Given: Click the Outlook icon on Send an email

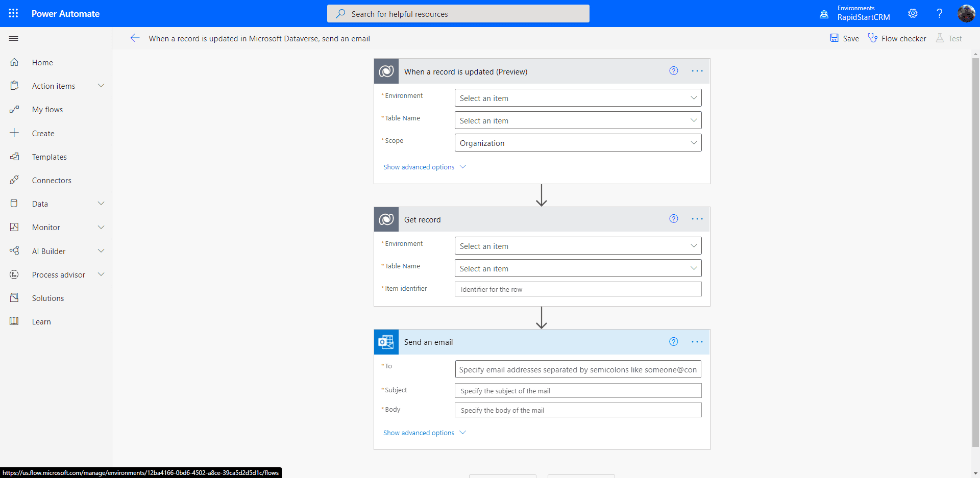Looking at the screenshot, I should pyautogui.click(x=386, y=342).
